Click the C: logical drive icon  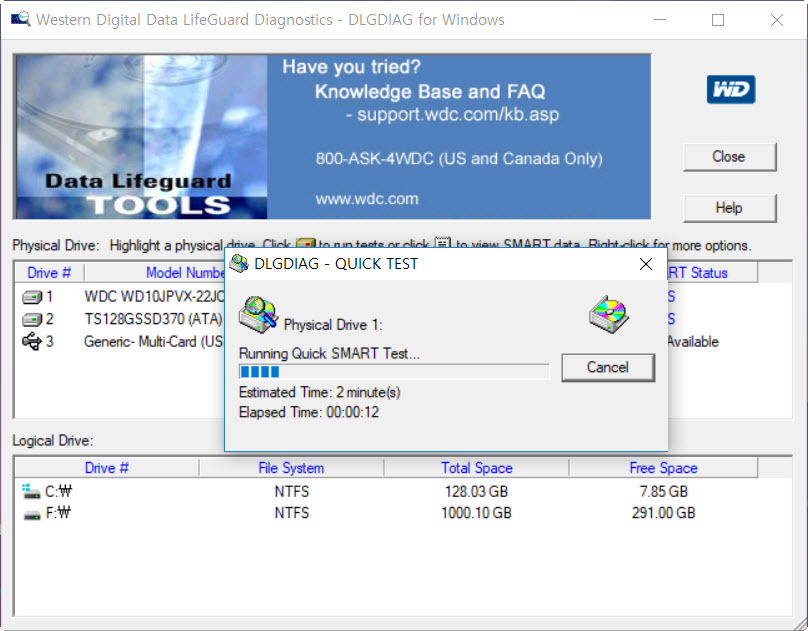(31, 491)
